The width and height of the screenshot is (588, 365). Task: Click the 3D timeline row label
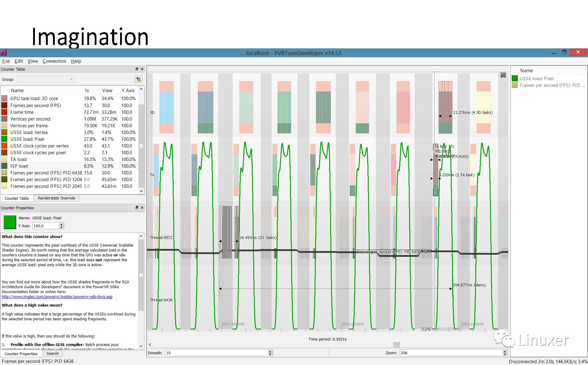[x=152, y=112]
